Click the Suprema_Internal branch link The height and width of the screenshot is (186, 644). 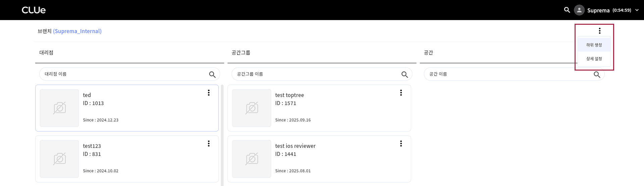[77, 31]
